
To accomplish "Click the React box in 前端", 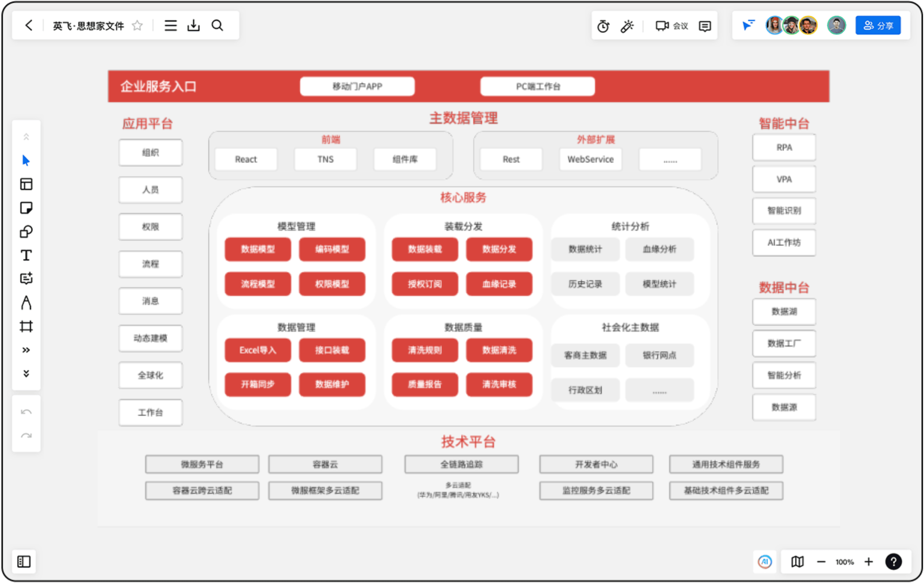I will [246, 159].
